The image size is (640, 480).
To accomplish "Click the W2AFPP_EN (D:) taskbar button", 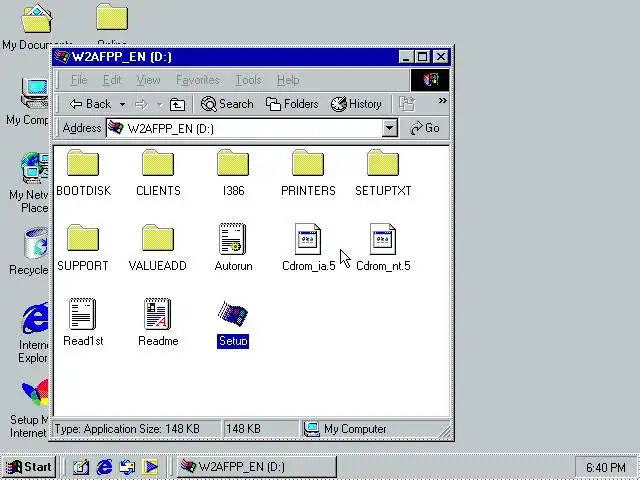I will click(x=257, y=467).
